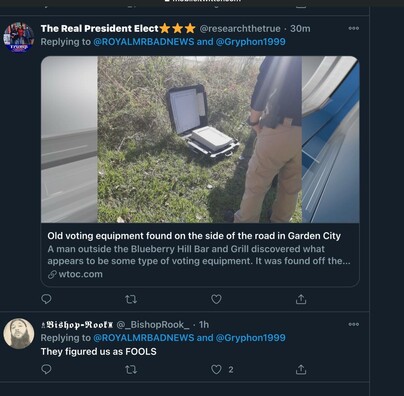This screenshot has height=396, width=404.
Task: Reply to Bishop-Rook's tweet
Action: pyautogui.click(x=46, y=369)
